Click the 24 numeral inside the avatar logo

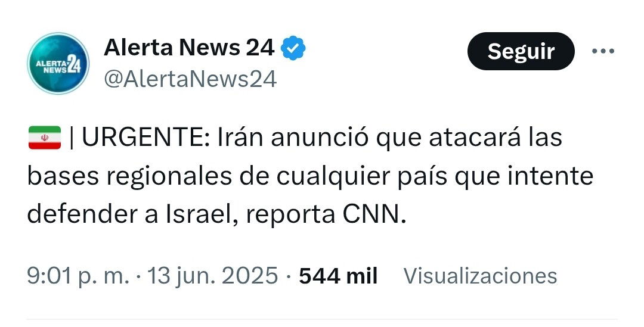[73, 64]
